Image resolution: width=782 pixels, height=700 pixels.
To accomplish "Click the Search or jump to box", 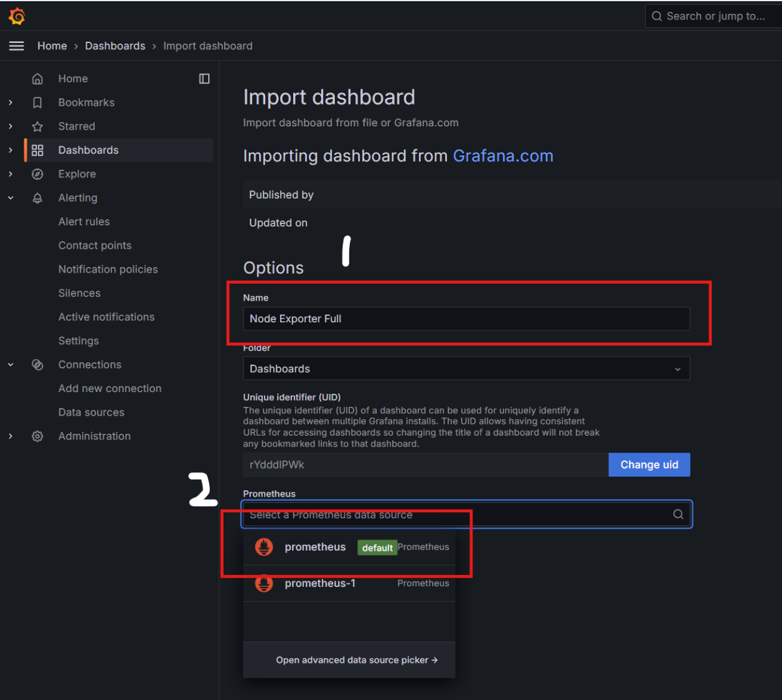I will [x=714, y=16].
